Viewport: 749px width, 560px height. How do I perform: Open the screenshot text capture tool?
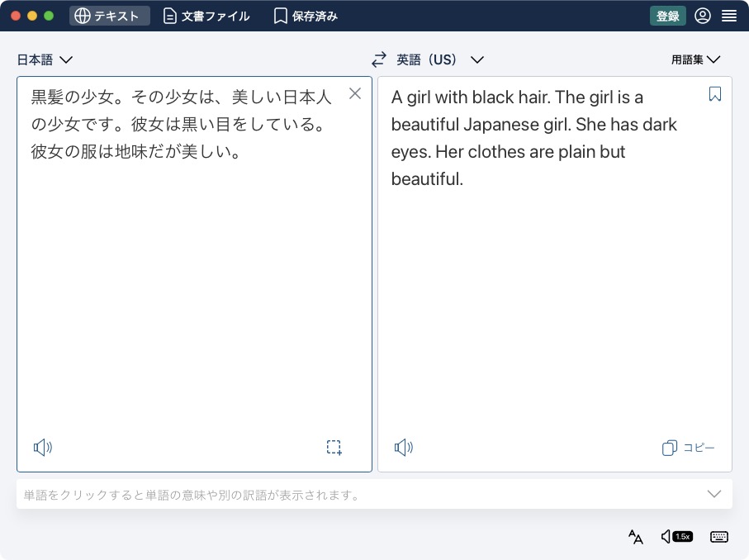tap(334, 447)
